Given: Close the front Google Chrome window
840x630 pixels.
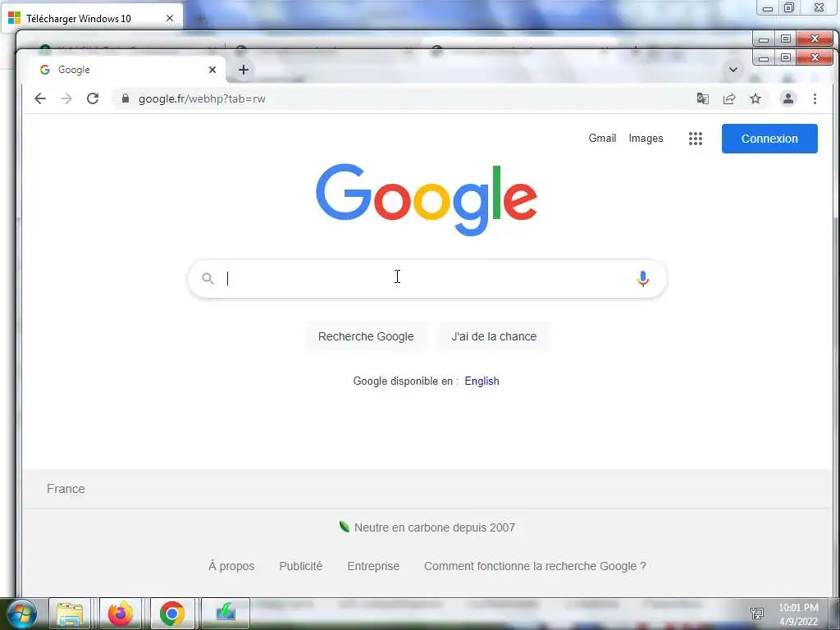Looking at the screenshot, I should tap(815, 57).
